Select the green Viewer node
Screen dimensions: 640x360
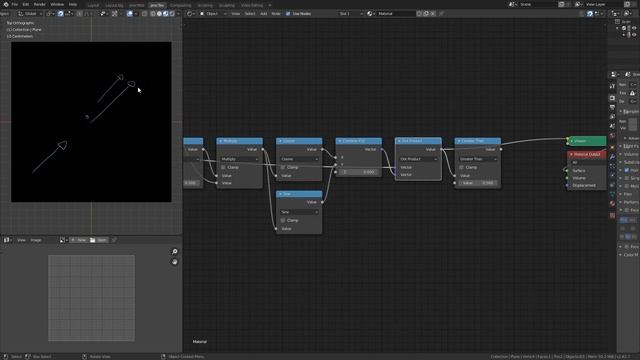tap(587, 141)
